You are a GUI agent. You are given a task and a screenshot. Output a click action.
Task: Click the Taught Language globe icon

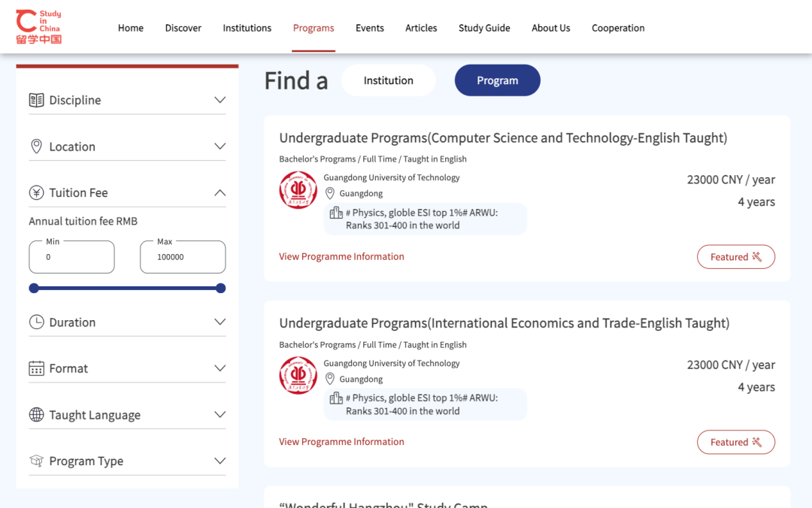tap(36, 415)
